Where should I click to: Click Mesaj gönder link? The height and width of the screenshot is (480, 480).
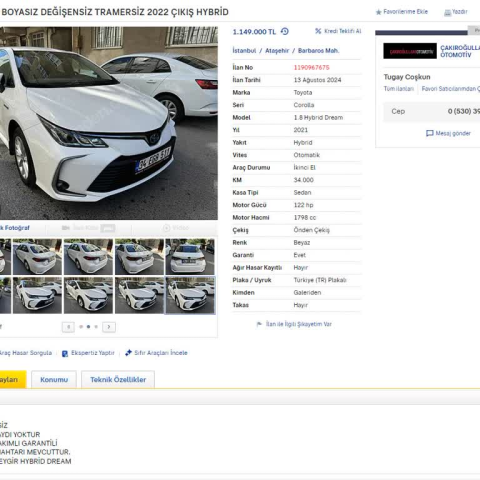point(453,133)
